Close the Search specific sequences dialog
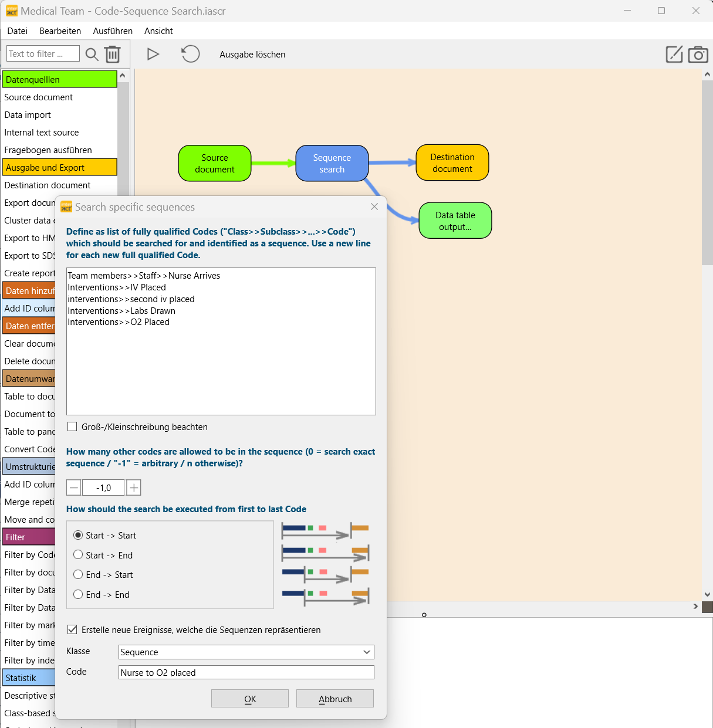This screenshot has height=728, width=713. [374, 206]
